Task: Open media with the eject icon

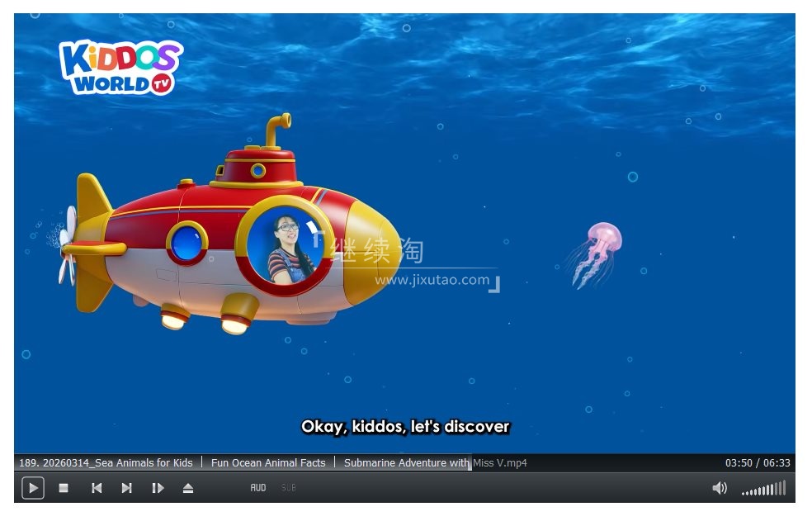Action: pyautogui.click(x=187, y=488)
